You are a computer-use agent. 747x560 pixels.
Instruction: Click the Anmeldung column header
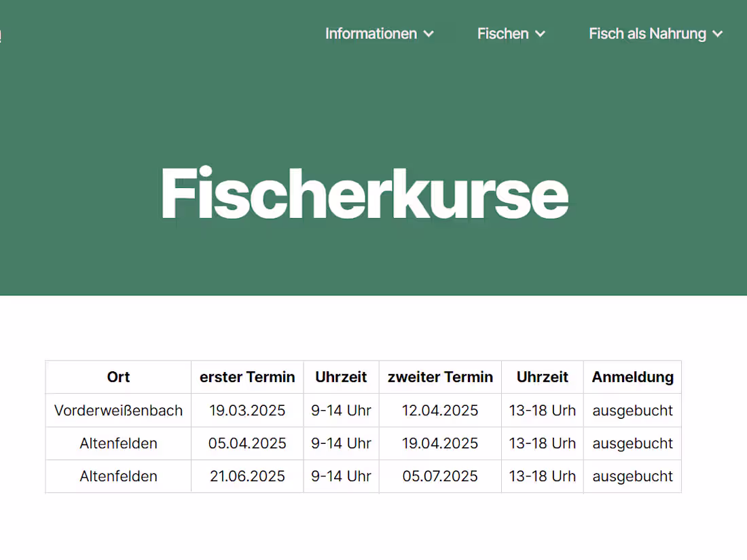coord(633,377)
